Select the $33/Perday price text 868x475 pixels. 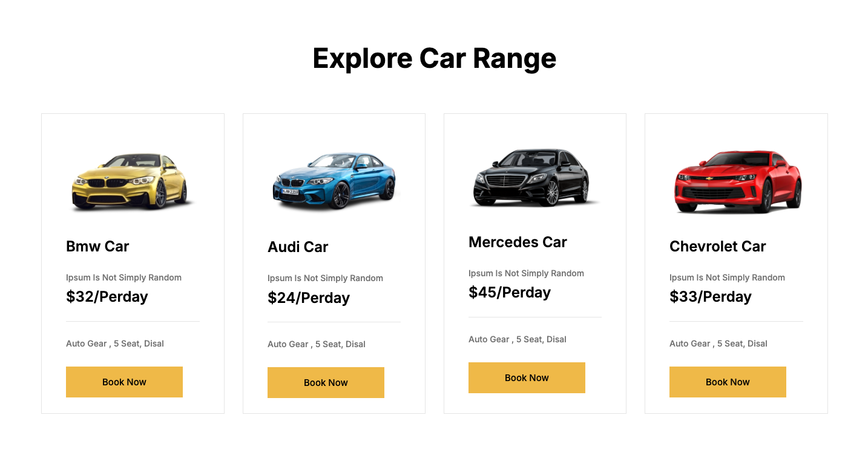pyautogui.click(x=711, y=297)
